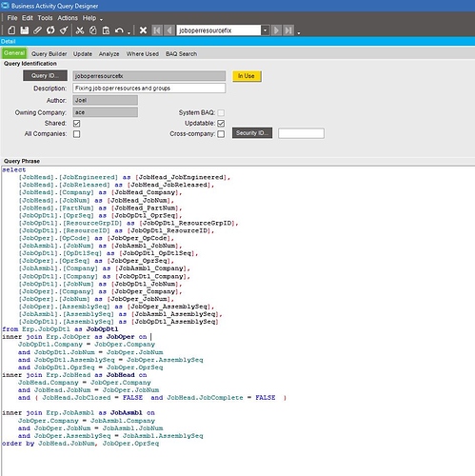Open the Actions menu
The image size is (475, 476).
click(68, 18)
